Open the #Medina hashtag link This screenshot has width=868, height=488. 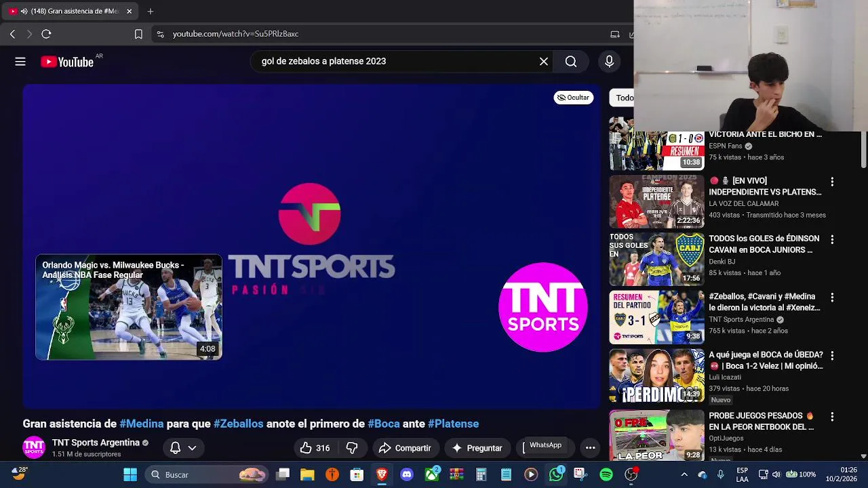click(x=142, y=424)
